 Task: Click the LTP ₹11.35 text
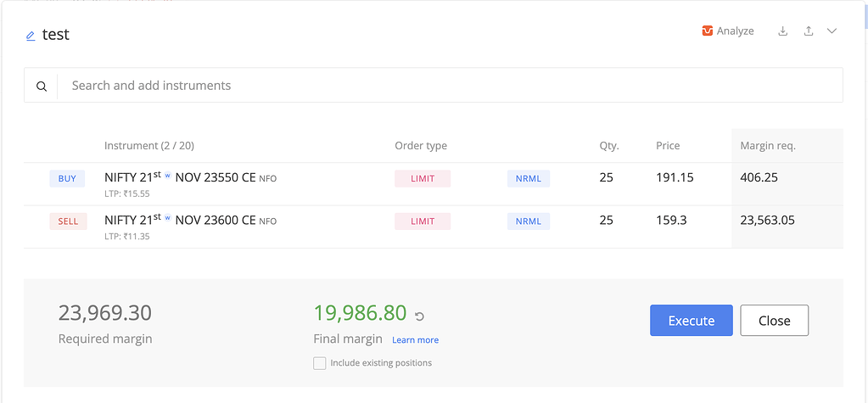pyautogui.click(x=126, y=237)
